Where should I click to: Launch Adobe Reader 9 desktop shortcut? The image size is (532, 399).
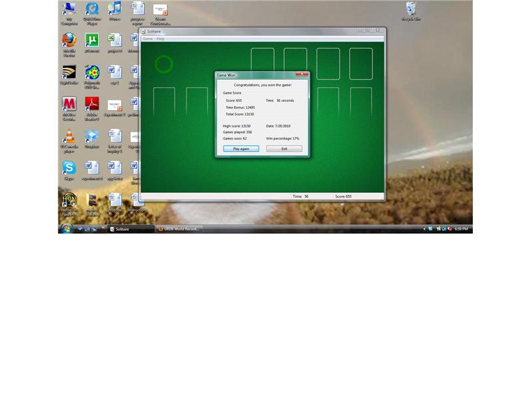pyautogui.click(x=92, y=109)
